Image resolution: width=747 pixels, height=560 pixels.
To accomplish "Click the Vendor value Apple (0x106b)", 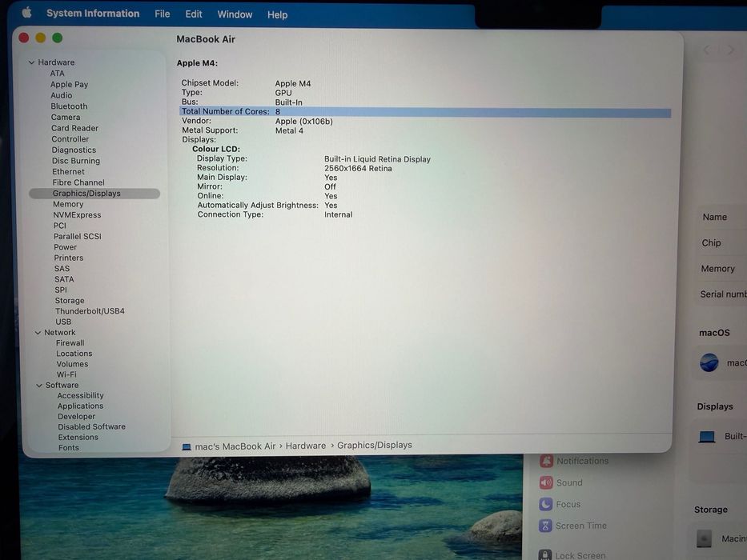I will pos(304,122).
